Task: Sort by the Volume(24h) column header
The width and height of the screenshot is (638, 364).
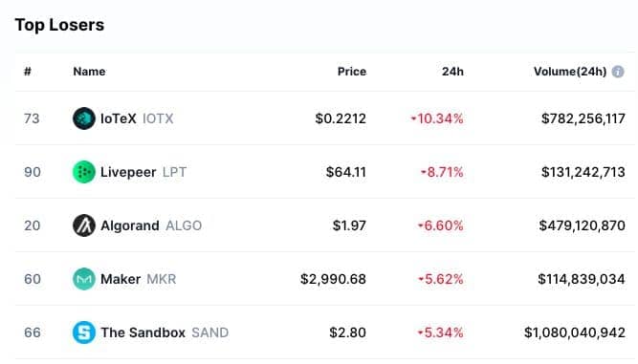Action: click(x=570, y=72)
